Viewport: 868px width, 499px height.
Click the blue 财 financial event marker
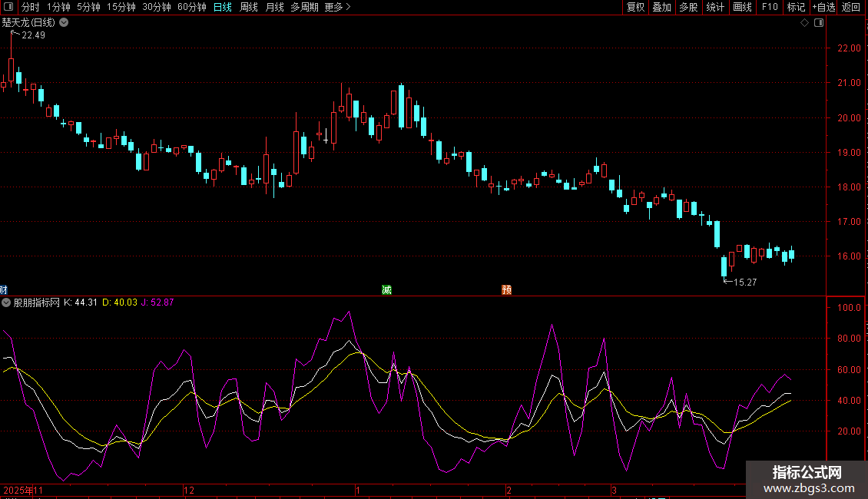[x=4, y=289]
